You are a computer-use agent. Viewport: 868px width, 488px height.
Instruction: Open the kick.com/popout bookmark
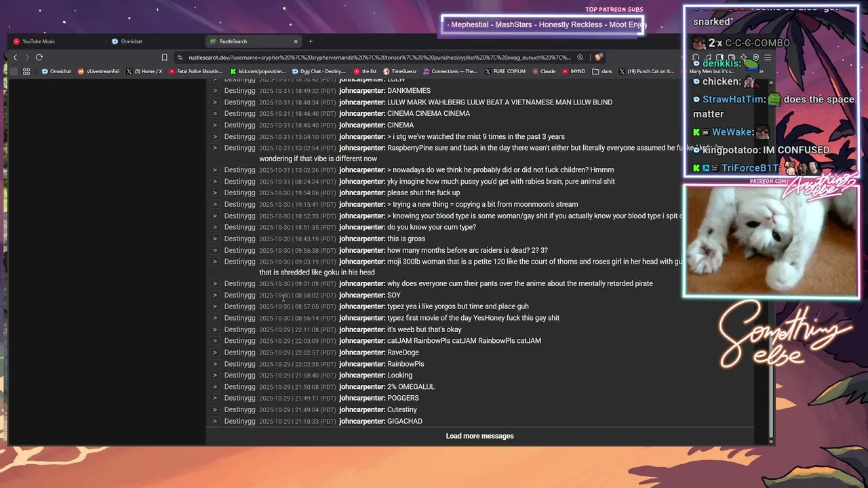tap(258, 71)
